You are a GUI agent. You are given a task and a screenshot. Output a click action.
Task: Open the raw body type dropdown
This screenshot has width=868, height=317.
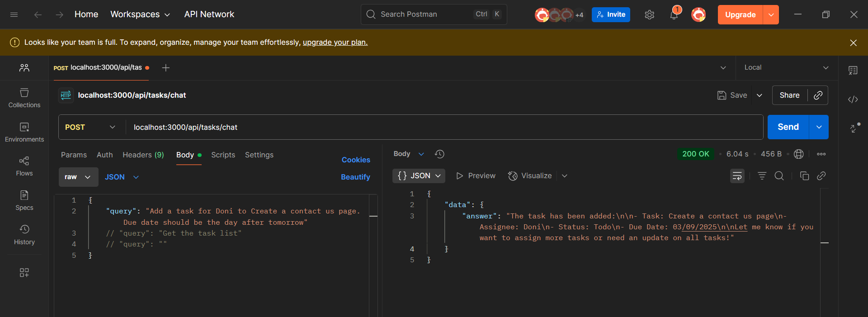click(x=78, y=177)
